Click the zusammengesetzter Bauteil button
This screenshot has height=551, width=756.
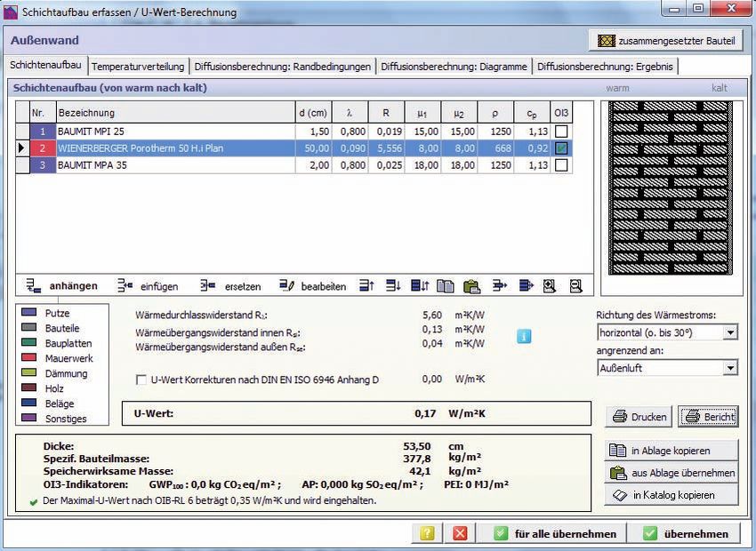tap(666, 41)
